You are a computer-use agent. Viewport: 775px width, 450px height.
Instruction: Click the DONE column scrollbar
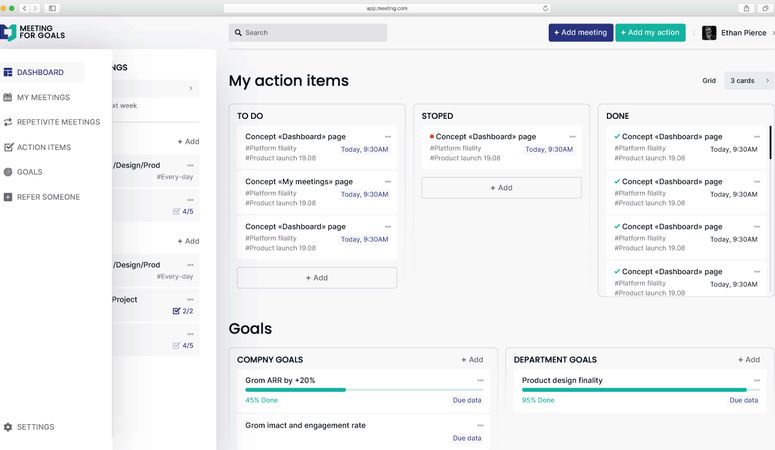tap(770, 142)
